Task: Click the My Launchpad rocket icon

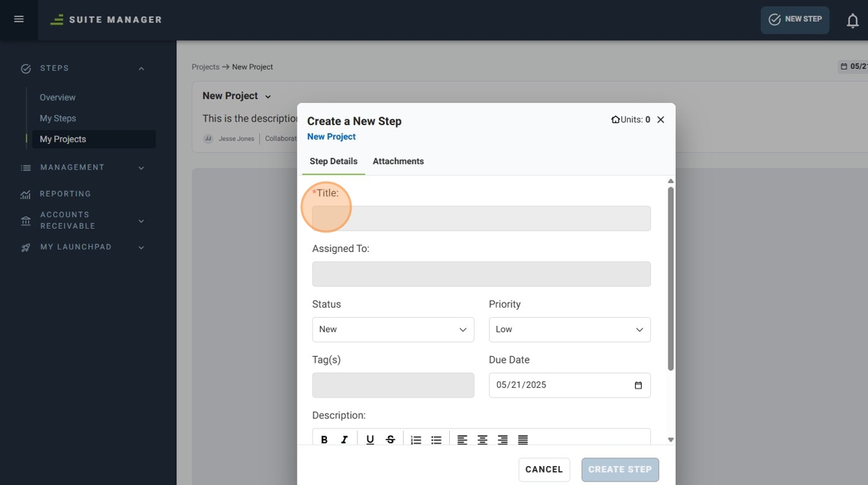Action: 26,248
